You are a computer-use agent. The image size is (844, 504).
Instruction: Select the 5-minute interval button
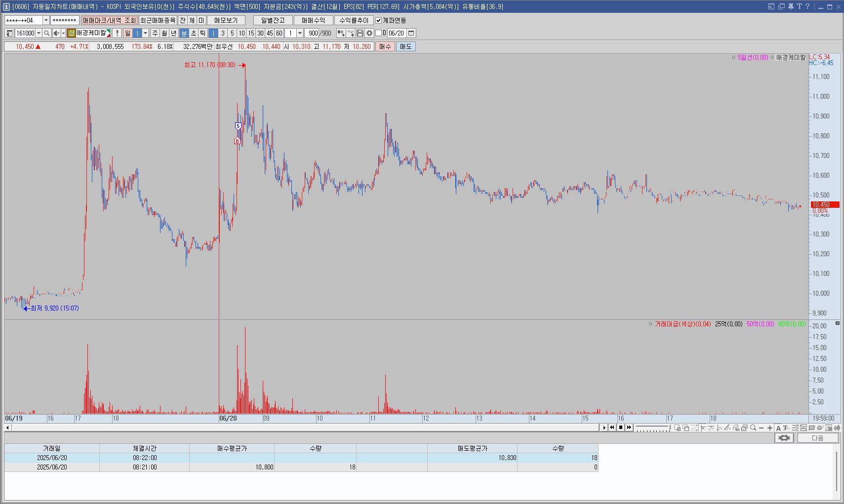click(232, 33)
